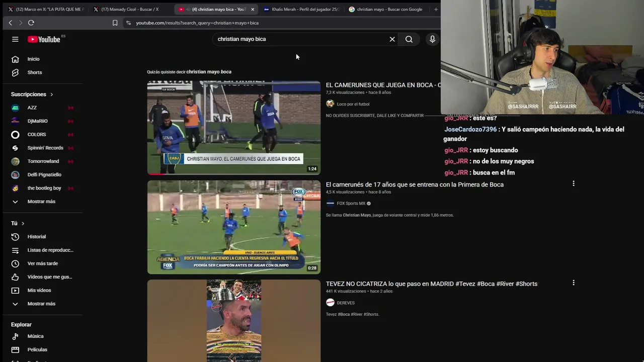Click the YouTube logo
Screen dimensions: 644x362
point(44,39)
